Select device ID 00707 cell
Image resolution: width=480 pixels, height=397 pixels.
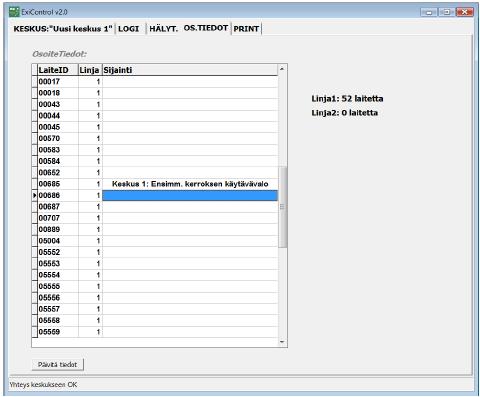(58, 218)
